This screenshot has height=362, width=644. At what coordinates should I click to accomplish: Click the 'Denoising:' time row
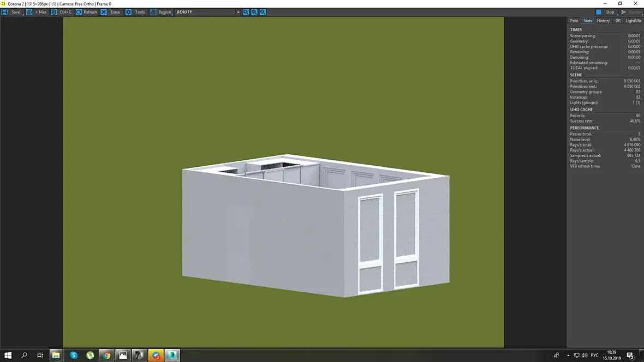pyautogui.click(x=605, y=57)
